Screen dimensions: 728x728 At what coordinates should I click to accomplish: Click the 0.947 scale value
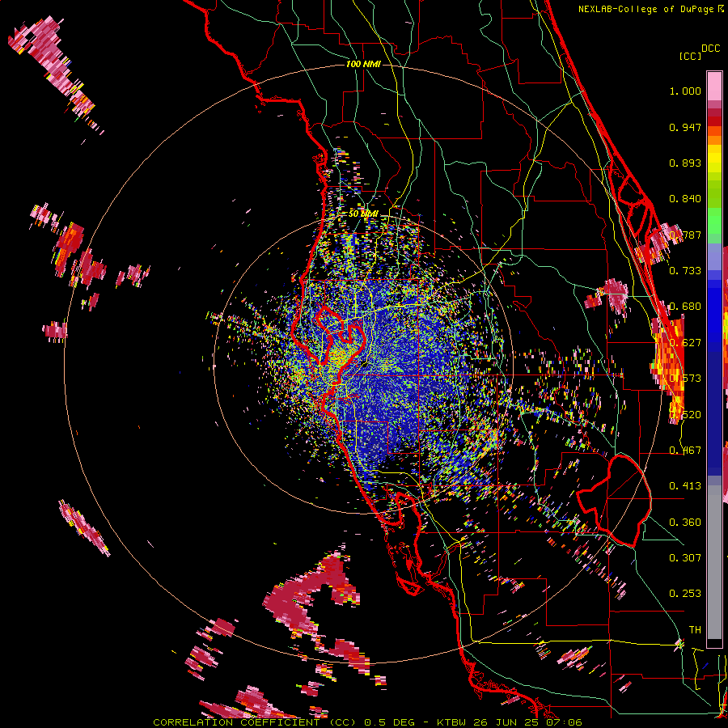point(685,127)
